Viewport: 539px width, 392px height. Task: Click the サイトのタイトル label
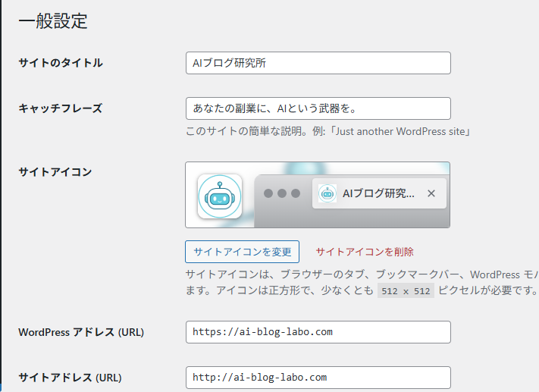[61, 63]
